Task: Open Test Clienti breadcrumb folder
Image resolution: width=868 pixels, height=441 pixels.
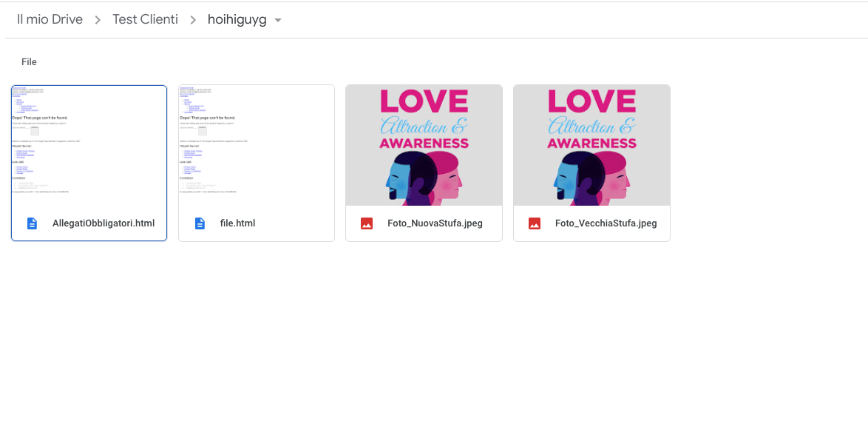Action: (x=145, y=19)
